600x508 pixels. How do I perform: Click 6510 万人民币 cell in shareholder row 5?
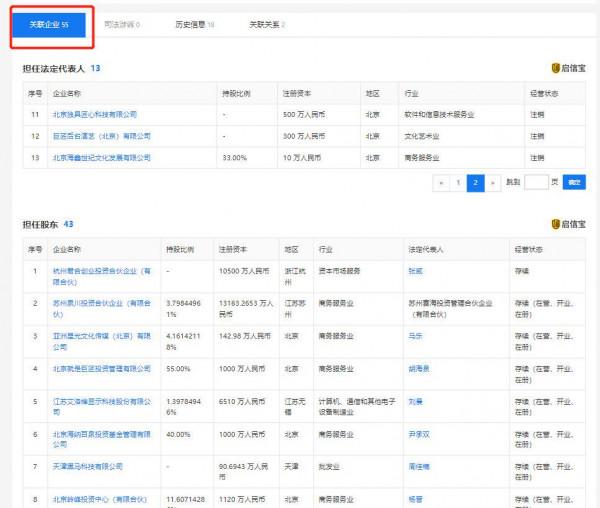coord(242,402)
